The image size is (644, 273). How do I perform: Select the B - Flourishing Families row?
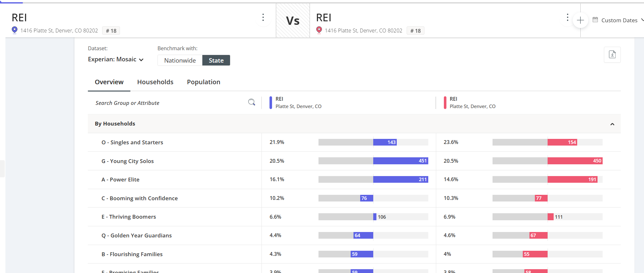354,254
